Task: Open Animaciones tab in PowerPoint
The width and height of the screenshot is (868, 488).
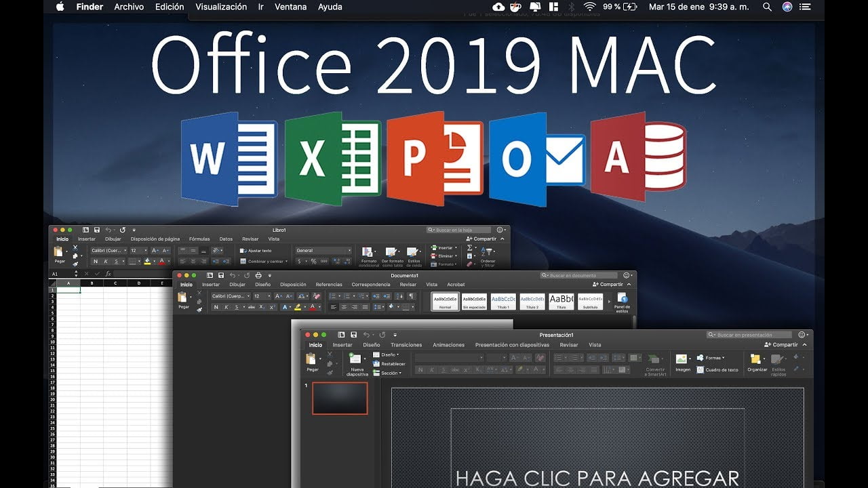Action: [x=449, y=345]
